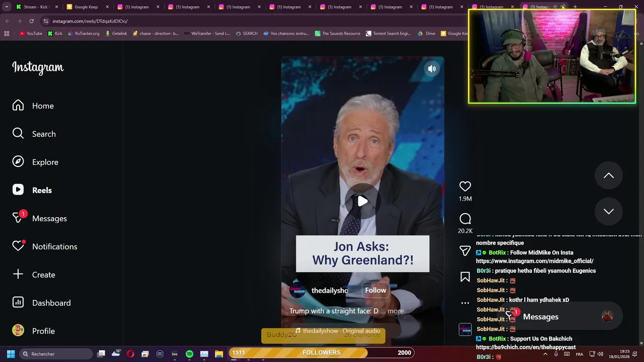644x362 pixels.
Task: Open the Search panel in Instagram
Action: (x=34, y=134)
